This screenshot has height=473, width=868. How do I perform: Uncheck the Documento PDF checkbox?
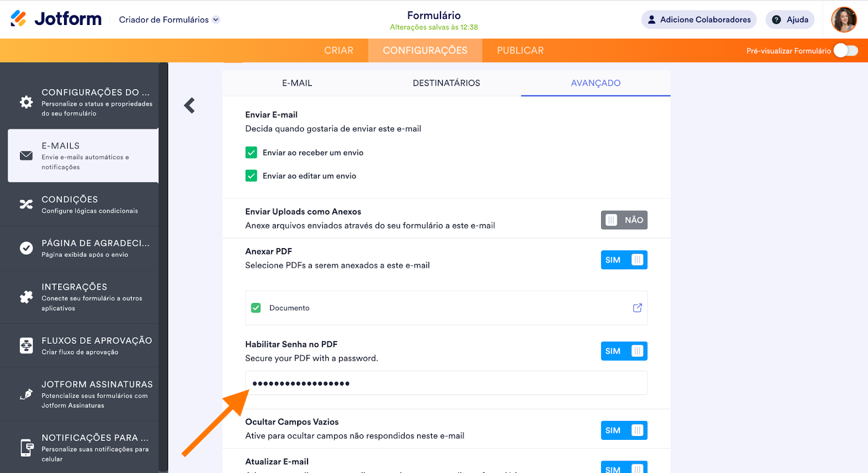[x=256, y=308]
